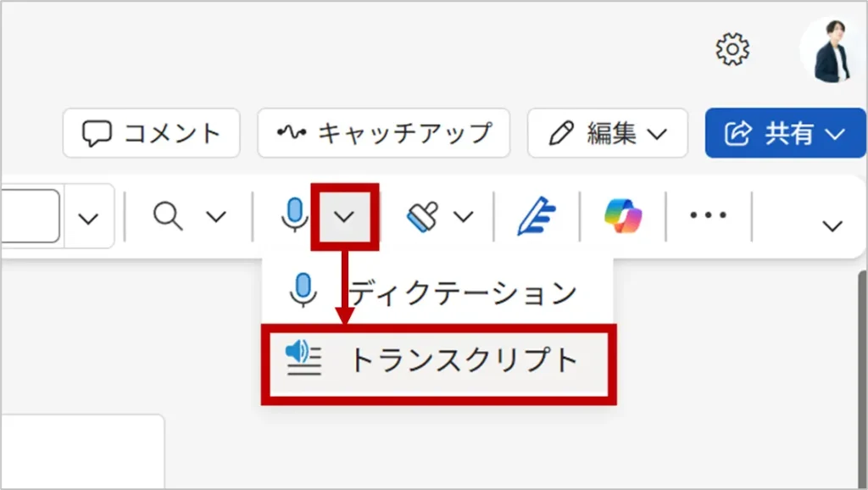Click the paintbrush format icon
Viewport: 868px width, 490px height.
[x=423, y=215]
